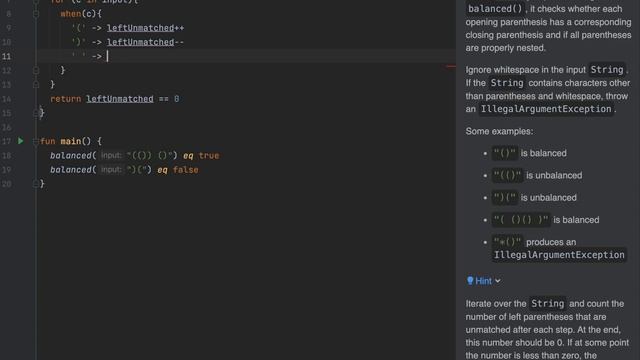Click '"( ()() )"' is balanced example
The image size is (640, 360).
(546, 220)
